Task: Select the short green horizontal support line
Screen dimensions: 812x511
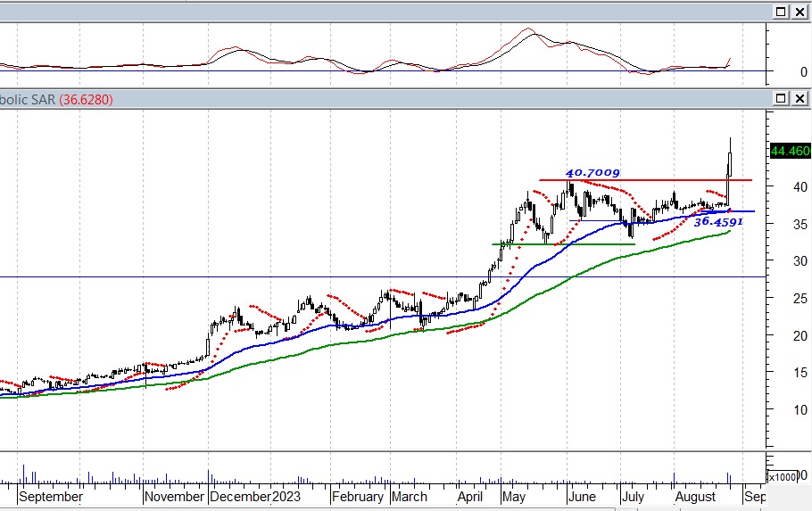Action: [x=562, y=243]
